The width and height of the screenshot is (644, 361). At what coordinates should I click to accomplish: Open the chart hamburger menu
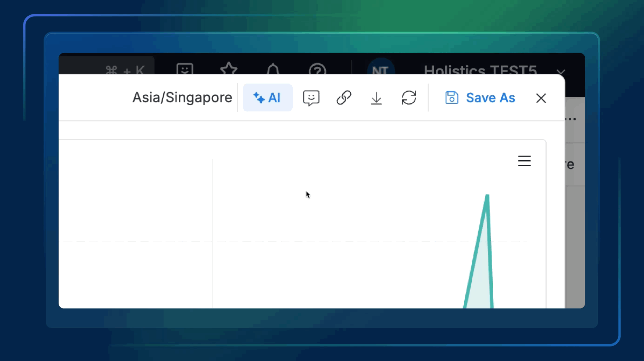tap(524, 161)
